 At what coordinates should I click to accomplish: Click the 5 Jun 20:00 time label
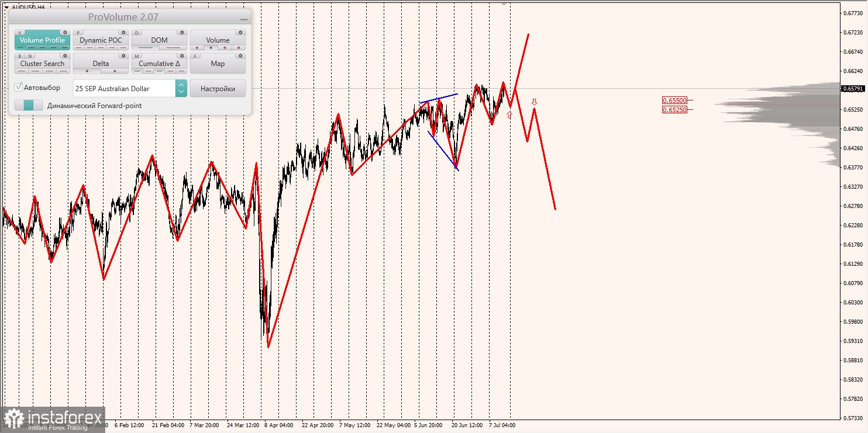[x=429, y=425]
